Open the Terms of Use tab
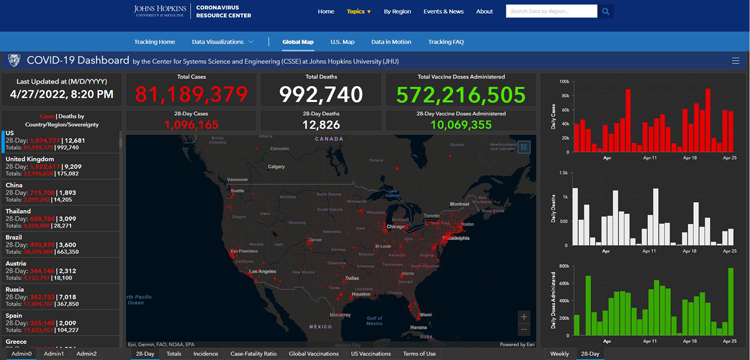The height and width of the screenshot is (360, 750). [x=419, y=354]
